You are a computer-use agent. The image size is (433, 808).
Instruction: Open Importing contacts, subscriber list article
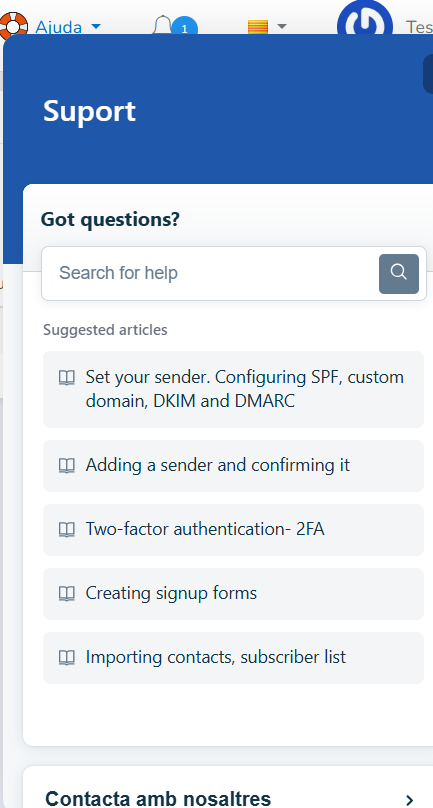233,658
